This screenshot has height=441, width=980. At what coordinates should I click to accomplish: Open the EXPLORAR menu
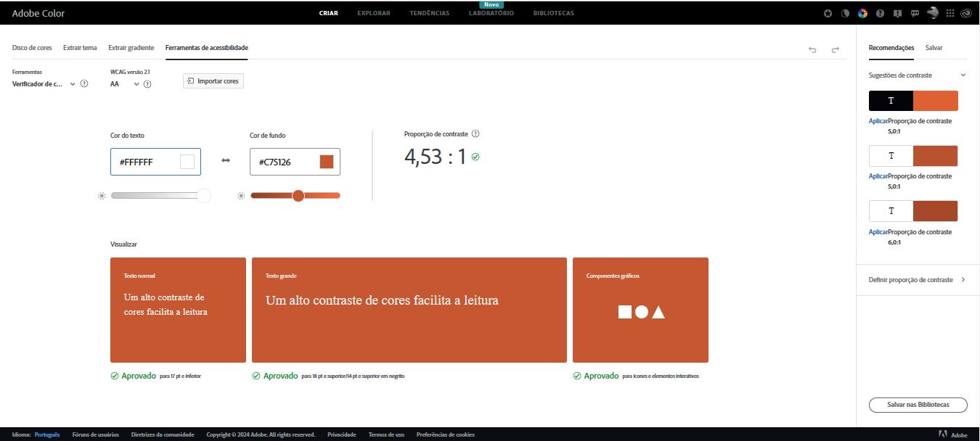pos(374,13)
